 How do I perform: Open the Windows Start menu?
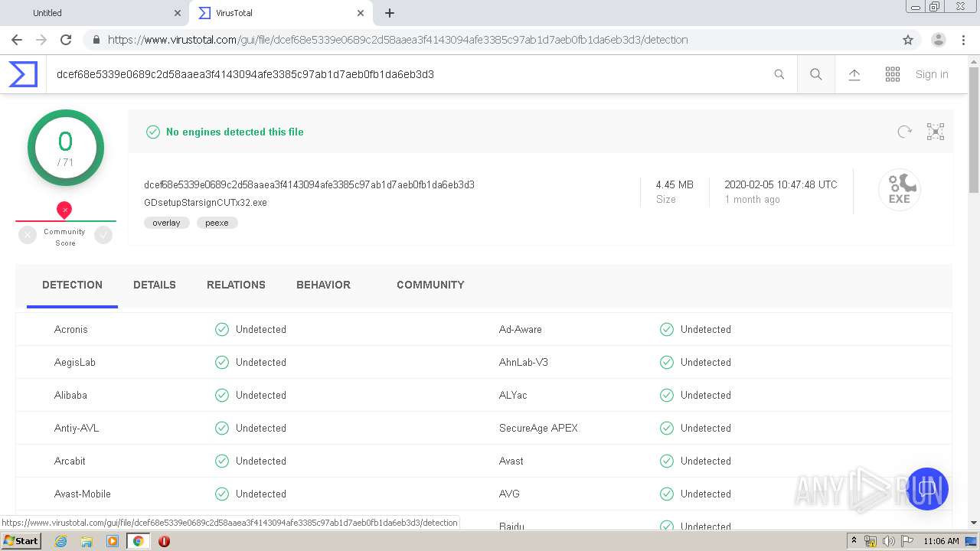[x=21, y=541]
